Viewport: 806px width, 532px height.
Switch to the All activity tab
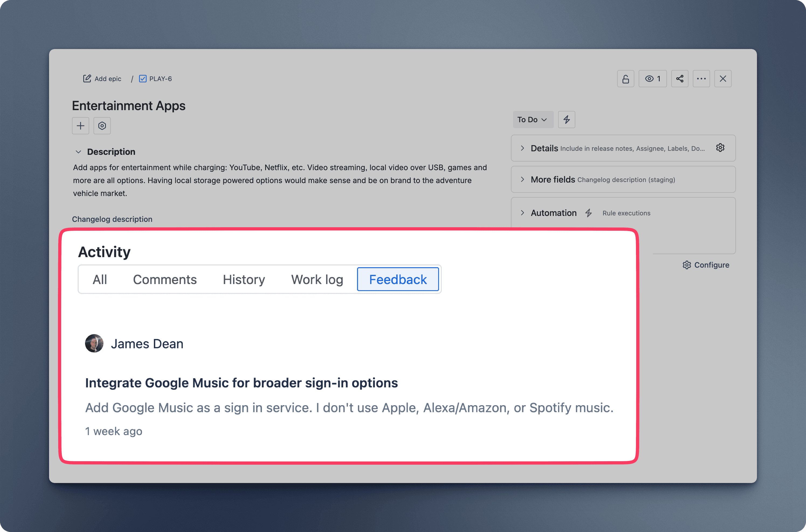coord(100,279)
